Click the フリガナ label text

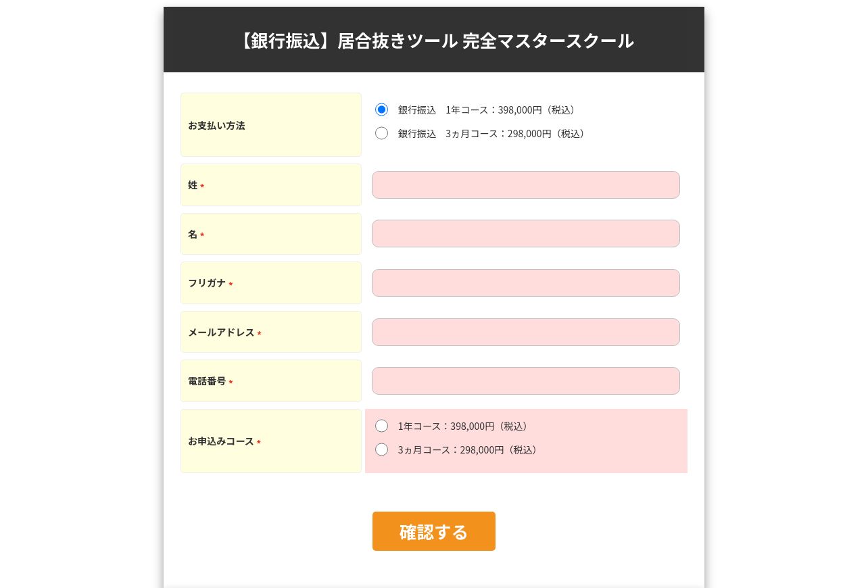pos(207,283)
